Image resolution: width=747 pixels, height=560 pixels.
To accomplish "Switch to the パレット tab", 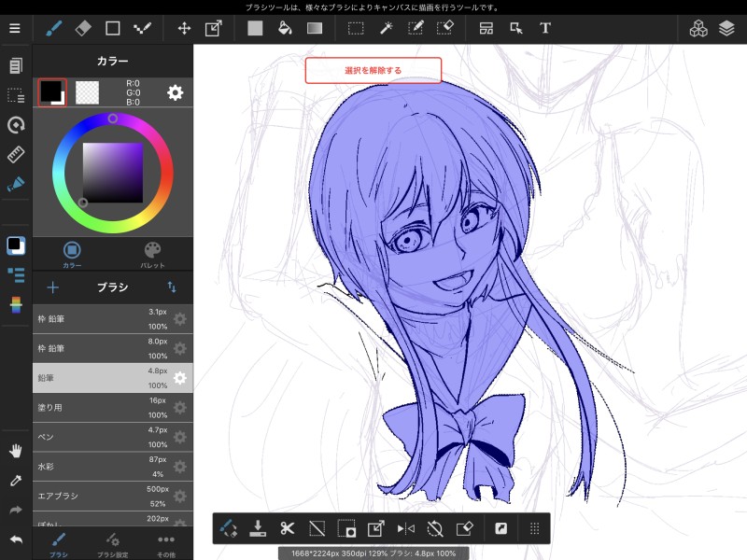I will [152, 254].
